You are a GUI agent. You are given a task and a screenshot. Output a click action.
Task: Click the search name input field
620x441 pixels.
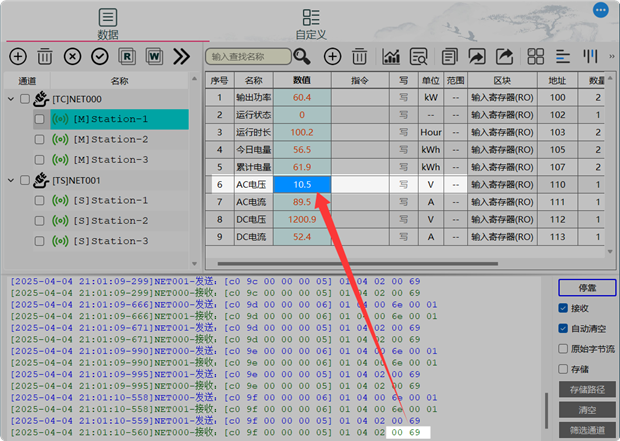point(248,57)
